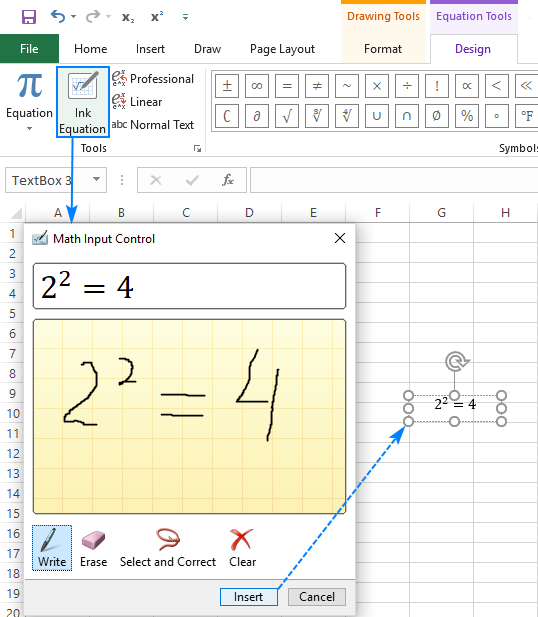Open the Redo history dropdown arrow

tap(109, 17)
